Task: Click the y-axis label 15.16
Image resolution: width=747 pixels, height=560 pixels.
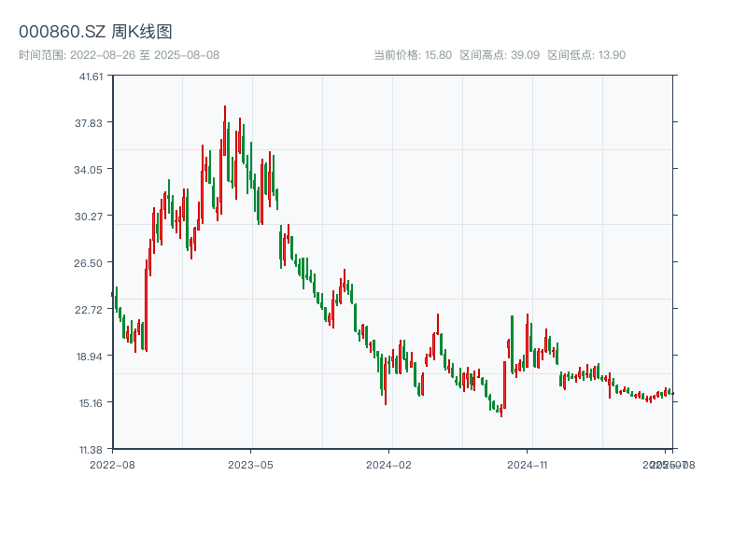Action: [91, 403]
